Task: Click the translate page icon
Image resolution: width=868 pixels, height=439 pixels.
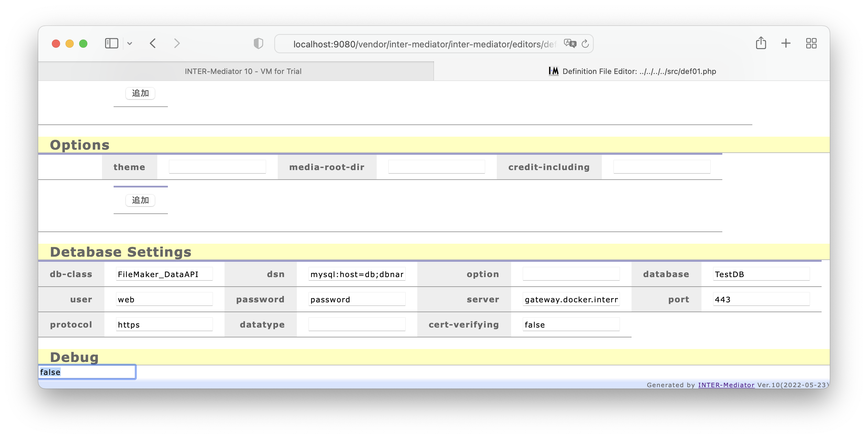Action: (x=570, y=44)
